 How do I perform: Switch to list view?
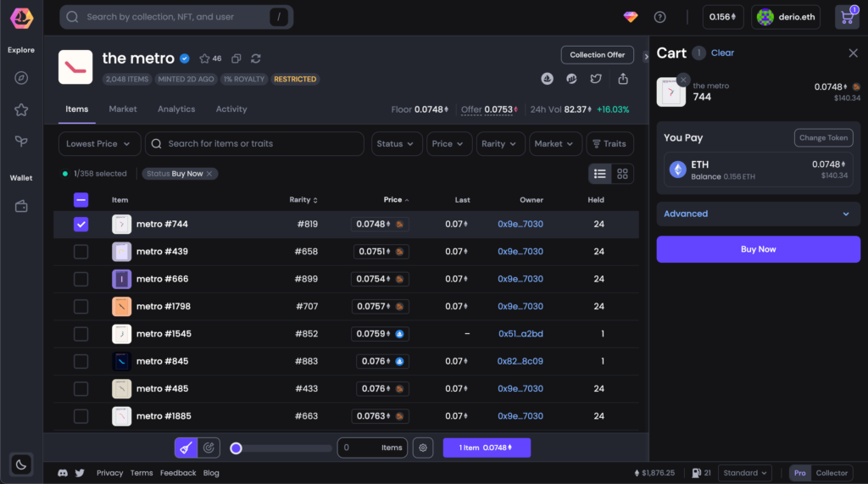(600, 174)
